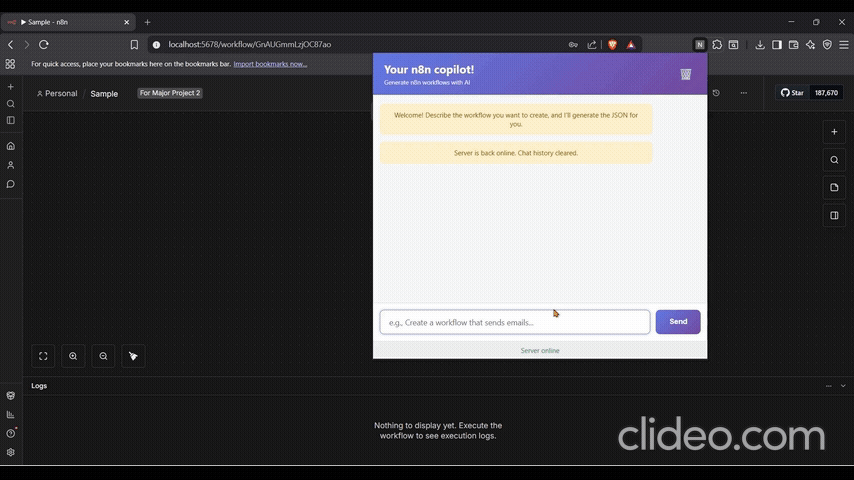This screenshot has width=854, height=480.
Task: Open workflow history clock icon
Action: tap(716, 93)
